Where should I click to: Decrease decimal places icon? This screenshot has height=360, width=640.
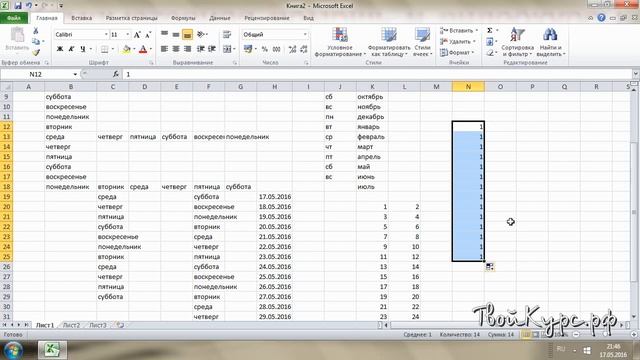coord(304,49)
